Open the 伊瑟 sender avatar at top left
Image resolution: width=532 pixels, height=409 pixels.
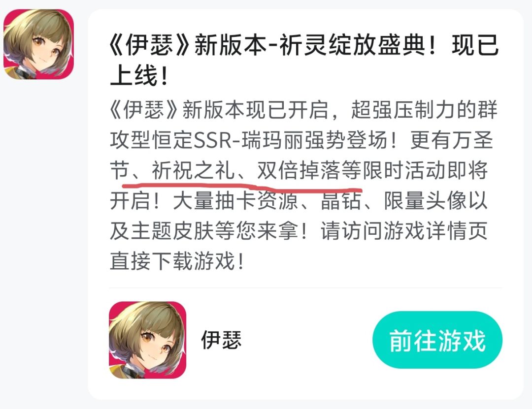point(38,44)
